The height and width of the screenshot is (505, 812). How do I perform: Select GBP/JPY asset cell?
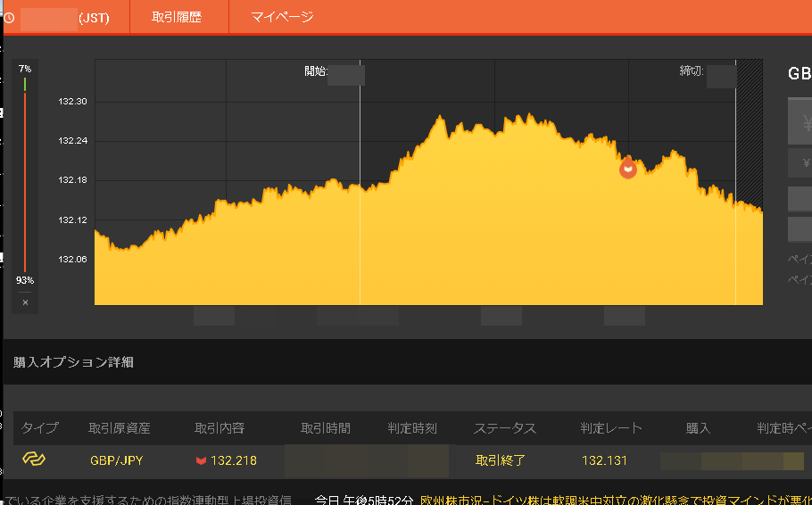pos(117,460)
